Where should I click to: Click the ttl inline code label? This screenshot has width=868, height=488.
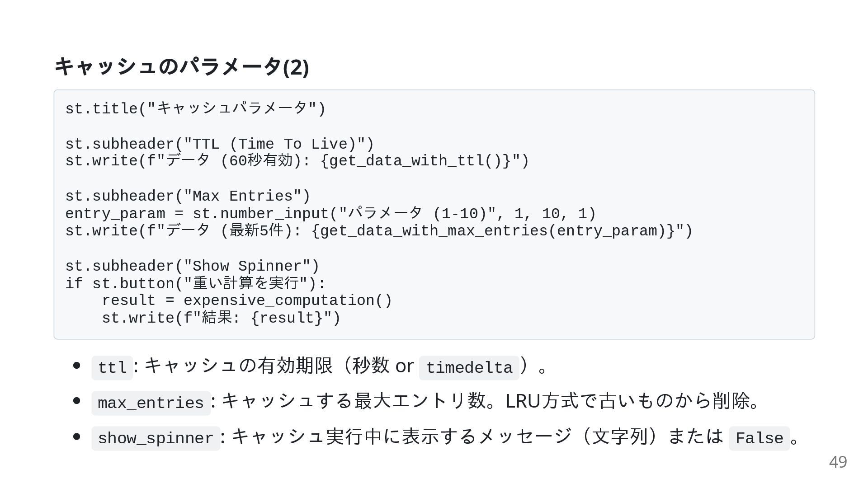(112, 368)
